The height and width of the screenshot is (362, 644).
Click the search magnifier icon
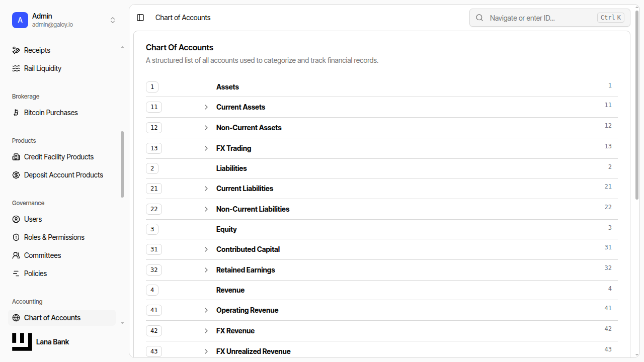(480, 18)
